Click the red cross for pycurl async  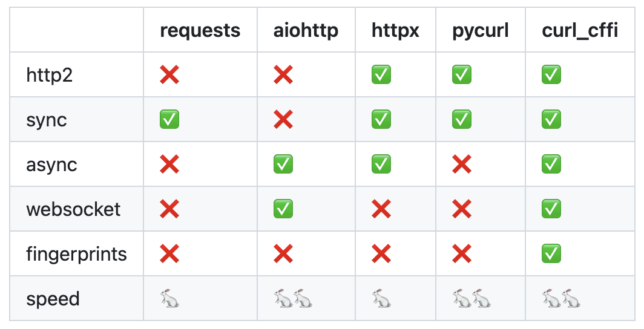(462, 164)
